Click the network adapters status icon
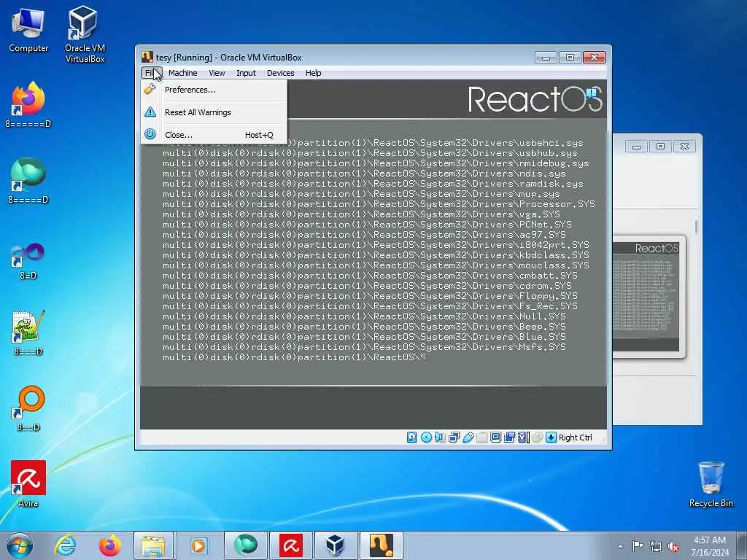747x560 pixels. [454, 437]
